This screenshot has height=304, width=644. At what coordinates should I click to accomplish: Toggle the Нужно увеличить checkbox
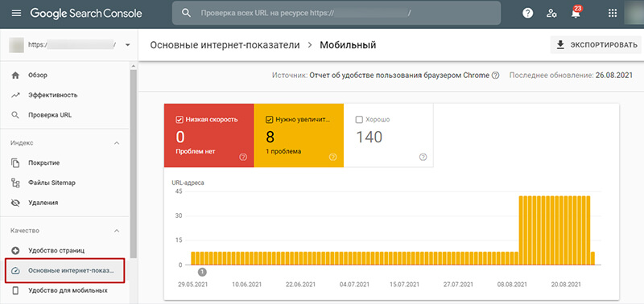click(x=269, y=120)
